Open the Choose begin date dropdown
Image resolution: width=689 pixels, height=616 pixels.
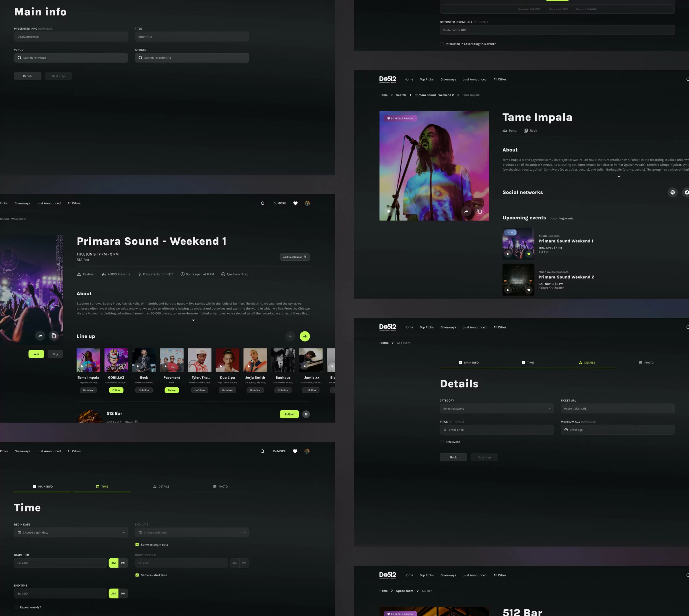tap(71, 532)
